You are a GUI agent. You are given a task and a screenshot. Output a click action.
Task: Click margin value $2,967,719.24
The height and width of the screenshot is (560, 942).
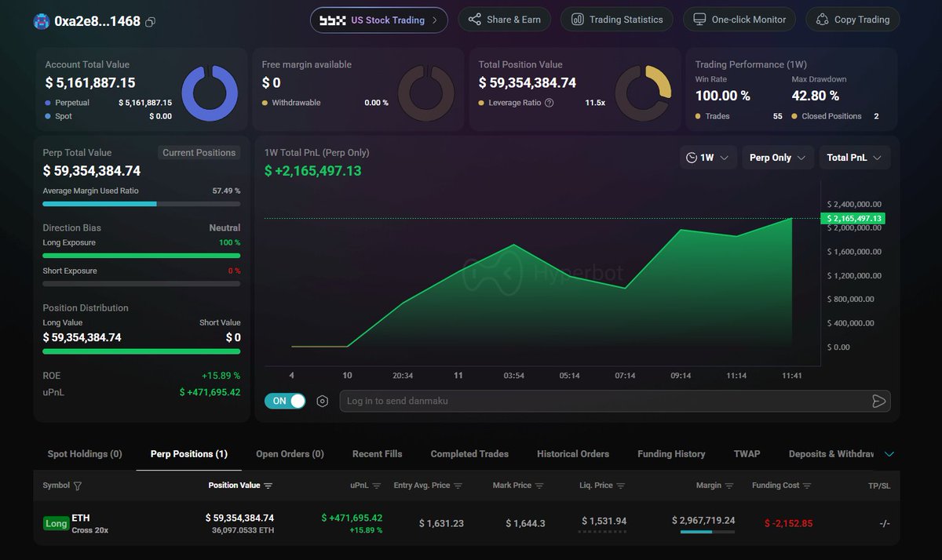pyautogui.click(x=703, y=521)
